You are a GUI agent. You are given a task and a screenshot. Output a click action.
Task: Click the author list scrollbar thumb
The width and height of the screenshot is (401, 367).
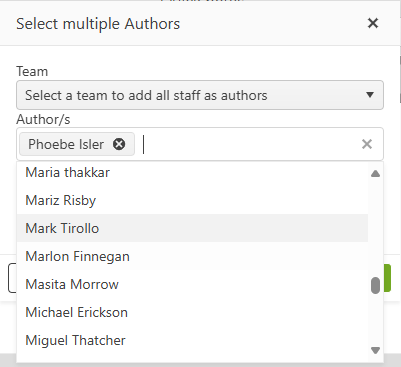click(375, 285)
